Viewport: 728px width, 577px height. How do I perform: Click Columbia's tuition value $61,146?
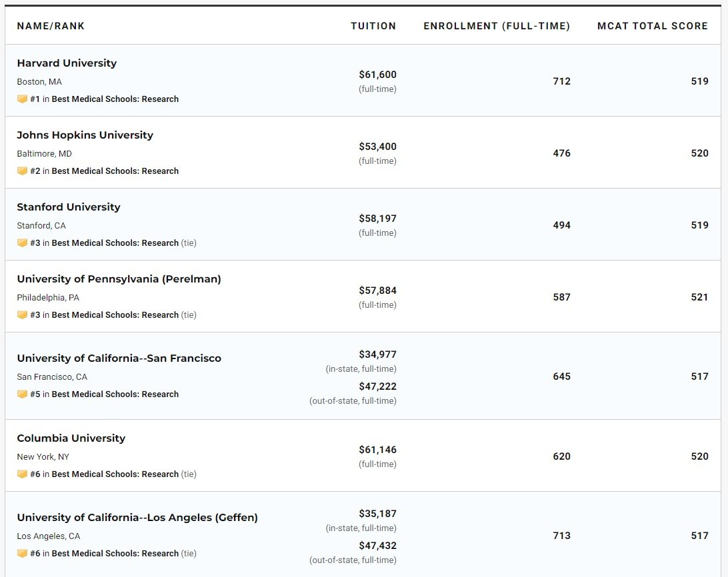377,450
